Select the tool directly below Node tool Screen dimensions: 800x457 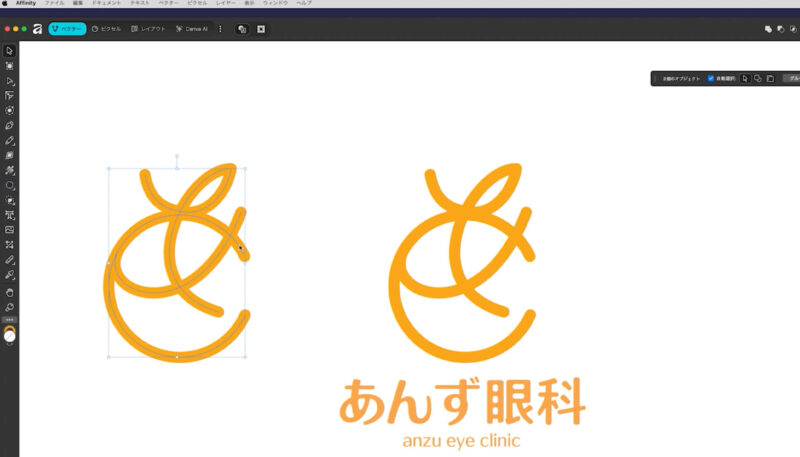pos(9,95)
